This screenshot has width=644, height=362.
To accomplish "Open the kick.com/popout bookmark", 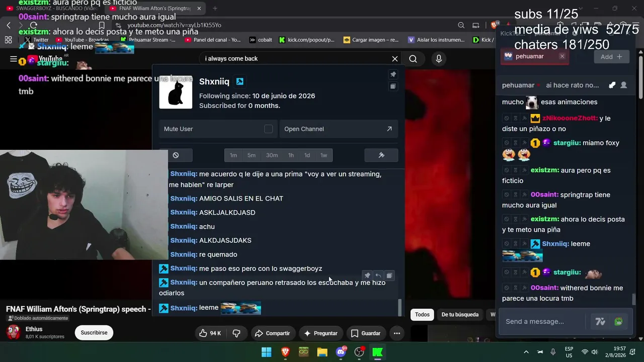I will tap(307, 40).
